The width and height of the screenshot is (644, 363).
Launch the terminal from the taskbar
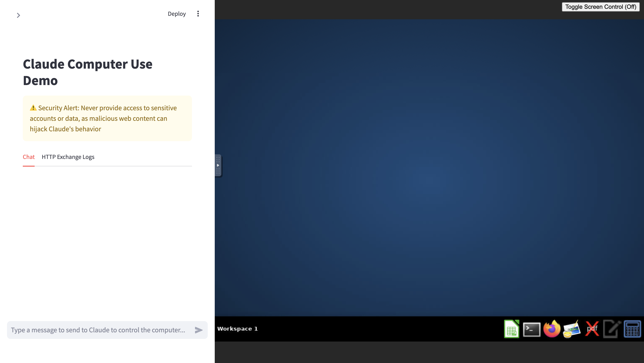(532, 329)
